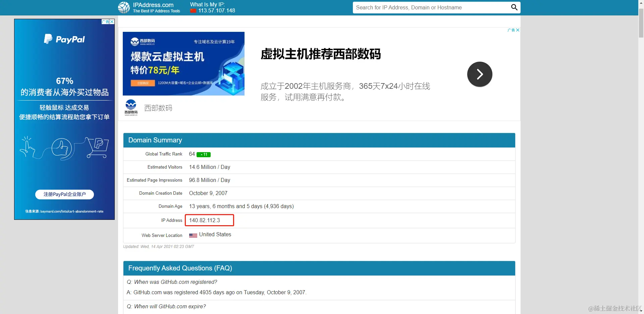This screenshot has height=314, width=644.
Task: Click the 注册PayPal企业账户 button
Action: (x=64, y=194)
